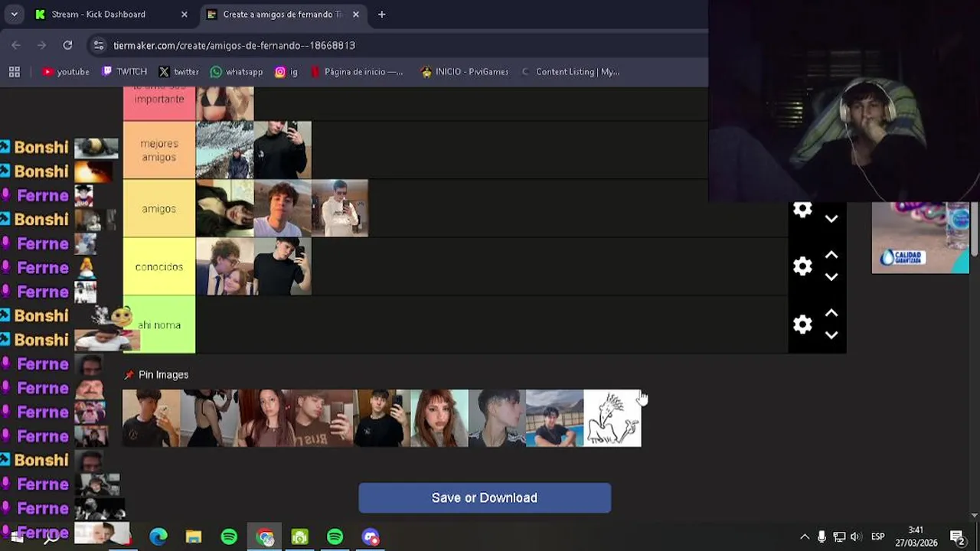This screenshot has width=980, height=551.
Task: View site information icon in address bar
Action: click(x=99, y=45)
